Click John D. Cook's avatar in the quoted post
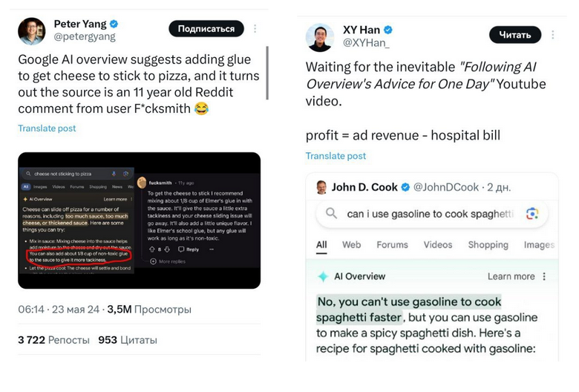 click(x=322, y=187)
